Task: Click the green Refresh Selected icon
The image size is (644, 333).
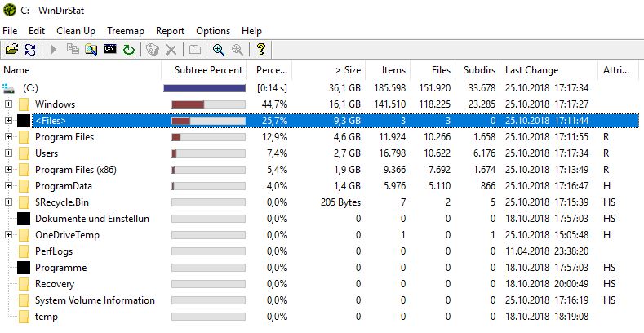Action: pyautogui.click(x=129, y=50)
